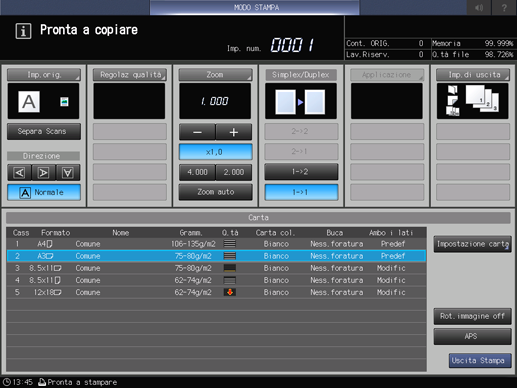
Task: Select the greyed-out 2->1 mode
Action: coord(301,151)
